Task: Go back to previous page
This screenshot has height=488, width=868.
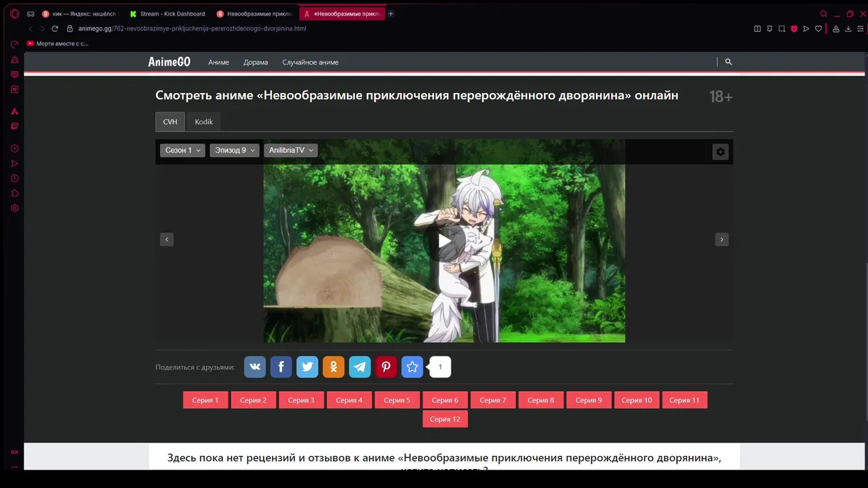Action: 31,28
